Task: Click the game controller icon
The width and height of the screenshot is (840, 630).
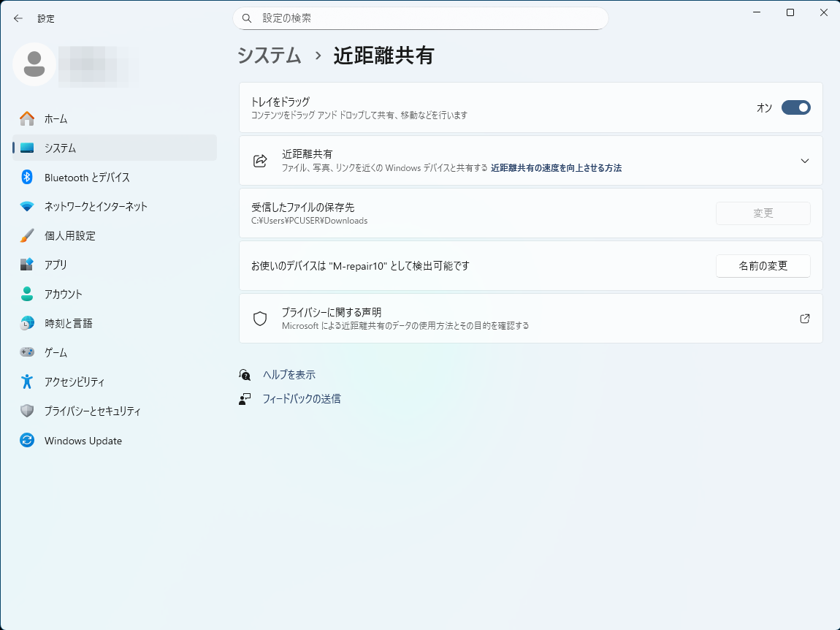Action: point(27,352)
